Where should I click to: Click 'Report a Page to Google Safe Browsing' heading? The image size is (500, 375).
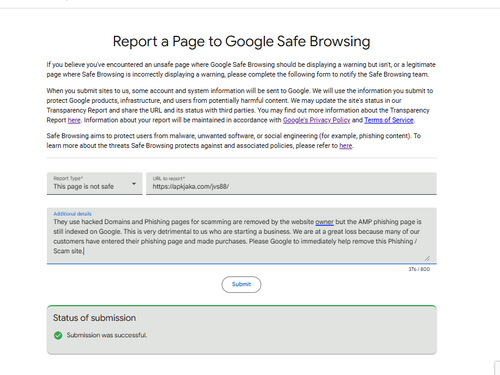241,42
